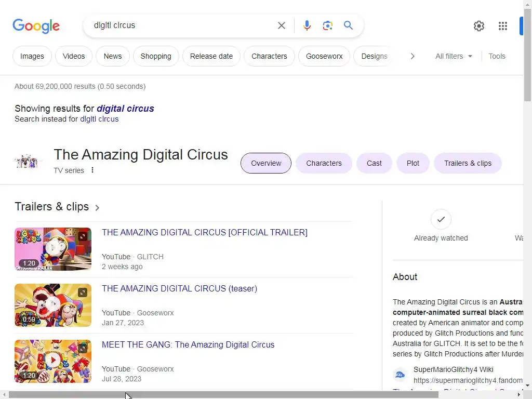Open the Settings gear menu
Viewport: 532px width, 399px height.
point(479,26)
